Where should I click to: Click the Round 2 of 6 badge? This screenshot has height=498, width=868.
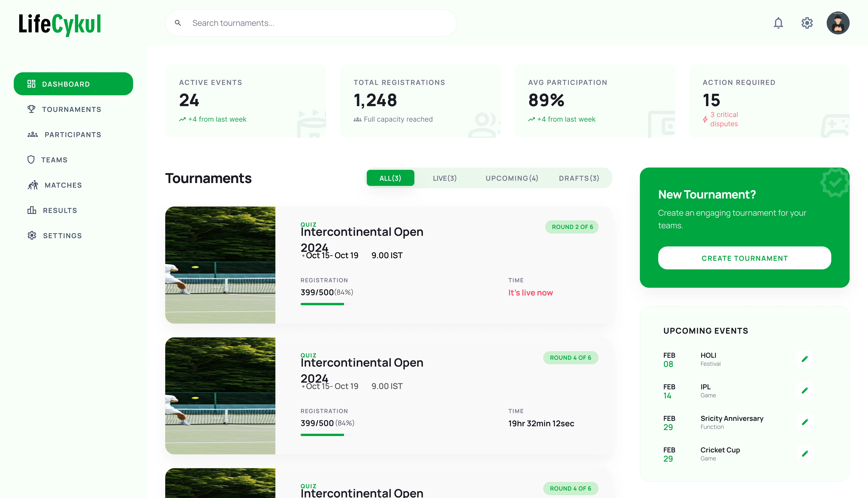click(572, 227)
